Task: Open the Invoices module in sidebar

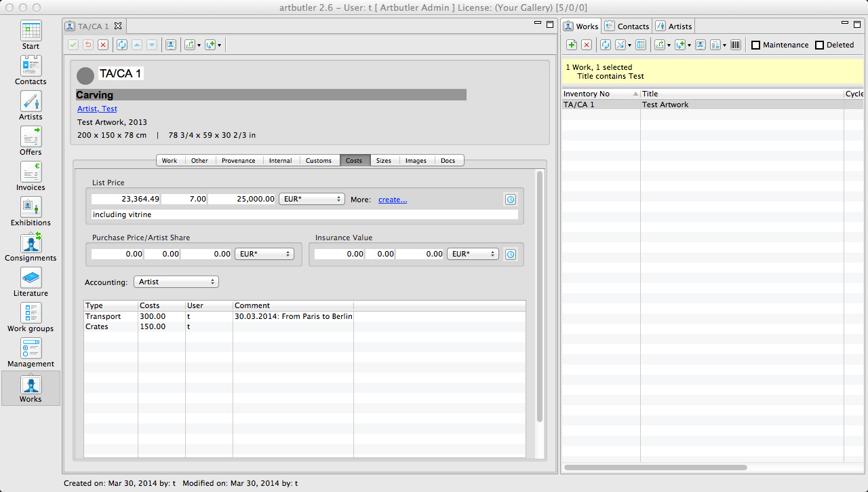Action: click(31, 176)
